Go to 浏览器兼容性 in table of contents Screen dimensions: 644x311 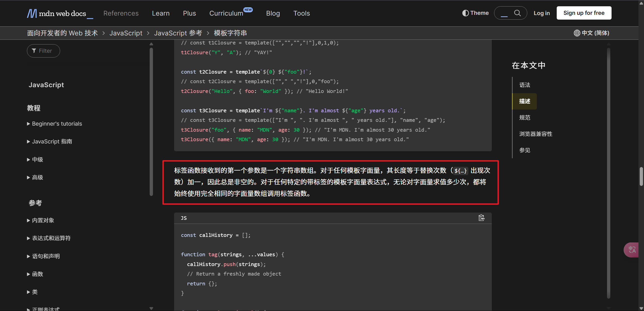point(536,134)
